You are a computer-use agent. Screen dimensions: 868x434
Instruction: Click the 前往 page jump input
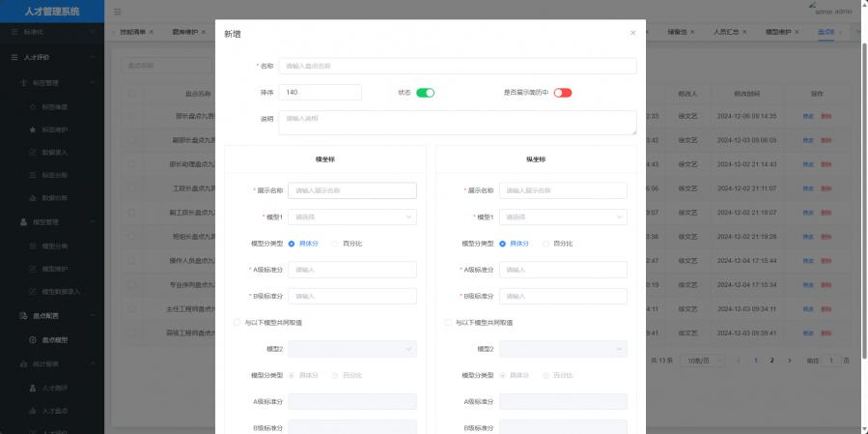[831, 361]
